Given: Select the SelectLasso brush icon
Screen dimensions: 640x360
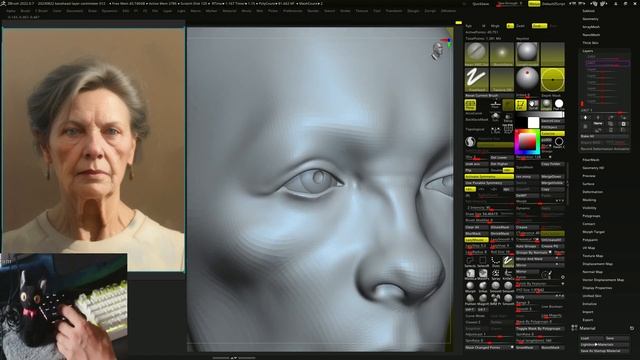Looking at the screenshot, I should pos(470,261).
